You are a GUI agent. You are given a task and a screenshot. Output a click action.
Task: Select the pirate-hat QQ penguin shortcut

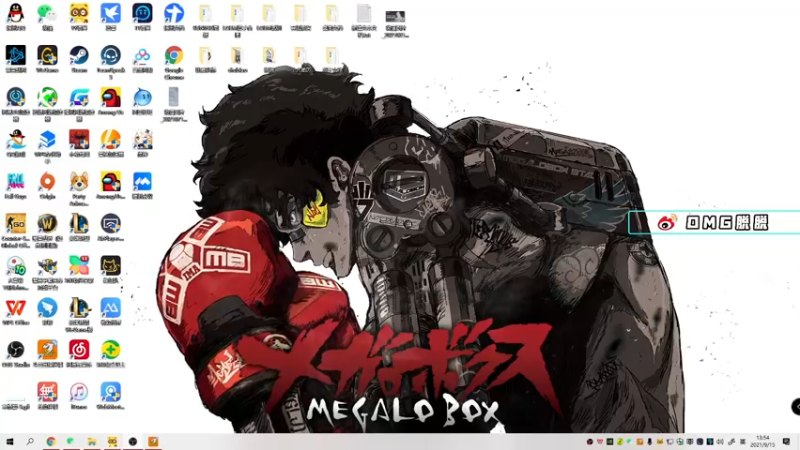click(x=16, y=143)
